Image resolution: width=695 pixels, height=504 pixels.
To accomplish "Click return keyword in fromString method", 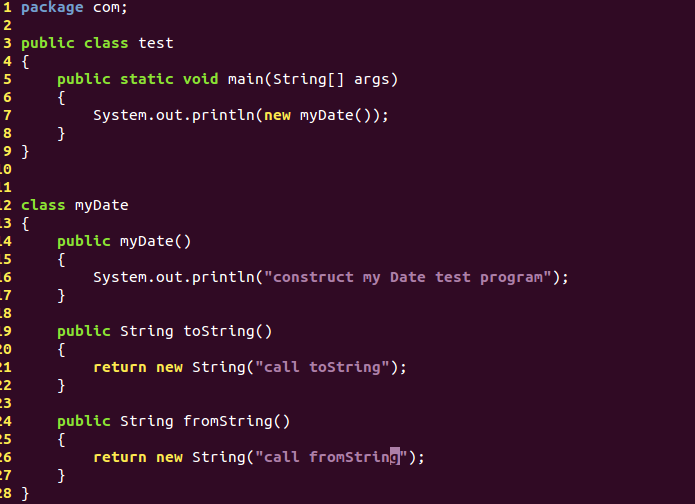I will [x=120, y=457].
